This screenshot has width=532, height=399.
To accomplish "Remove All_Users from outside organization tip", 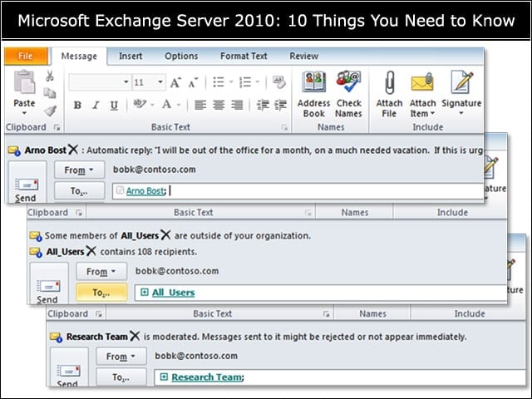I will click(x=165, y=234).
